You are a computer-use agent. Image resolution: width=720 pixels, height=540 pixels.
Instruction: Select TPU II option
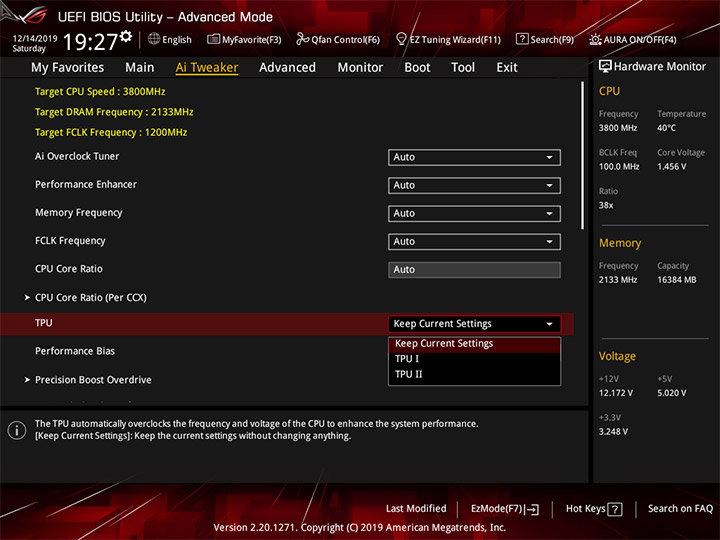coord(474,374)
